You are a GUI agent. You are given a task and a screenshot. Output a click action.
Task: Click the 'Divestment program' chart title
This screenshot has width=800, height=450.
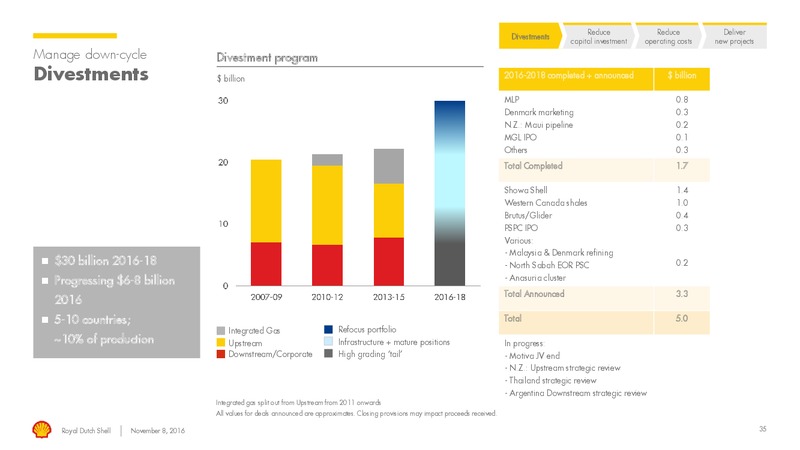click(x=267, y=58)
